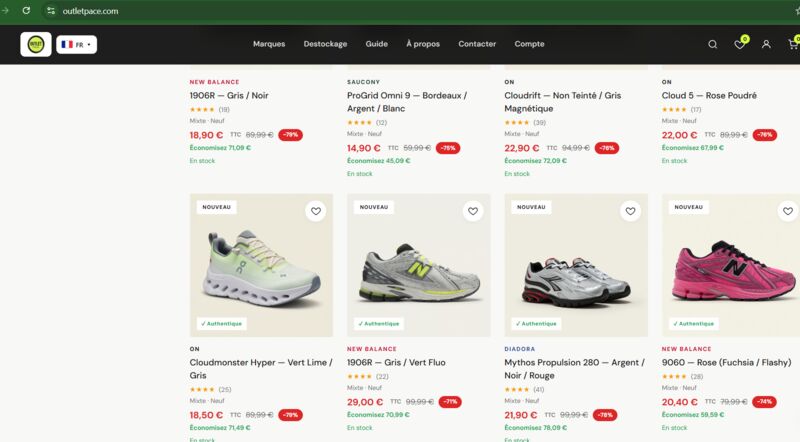Image resolution: width=800 pixels, height=442 pixels.
Task: Click the site info icon beside the URL
Action: click(51, 11)
